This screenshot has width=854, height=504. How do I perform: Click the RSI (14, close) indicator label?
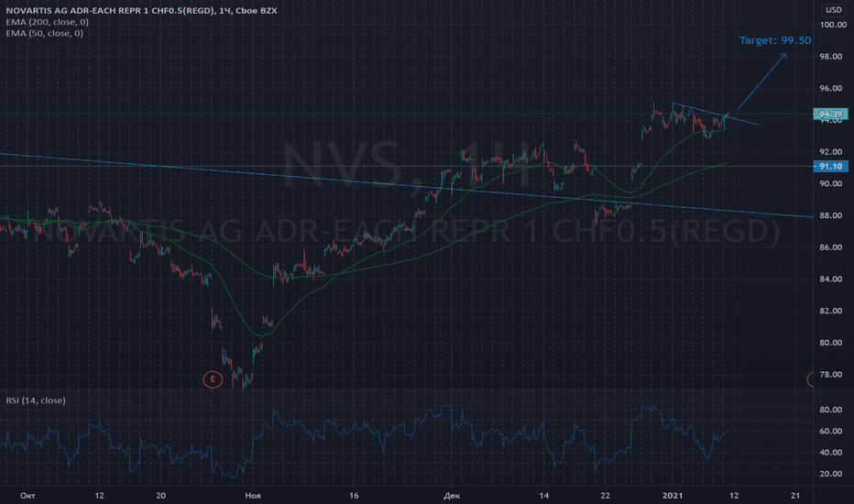[36, 400]
